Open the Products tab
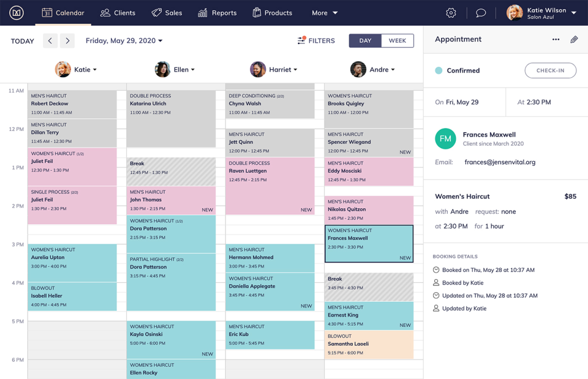This screenshot has width=588, height=379. [x=272, y=13]
